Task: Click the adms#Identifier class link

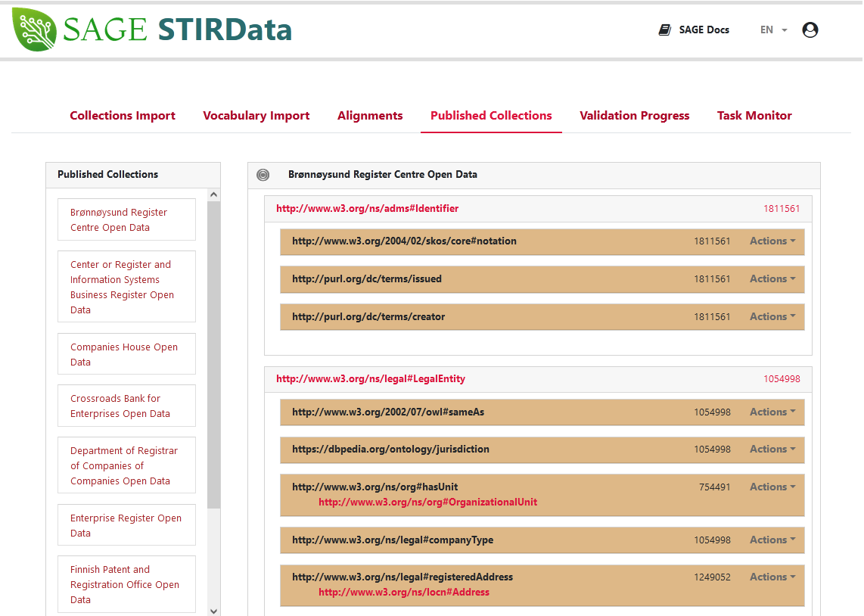Action: [367, 208]
